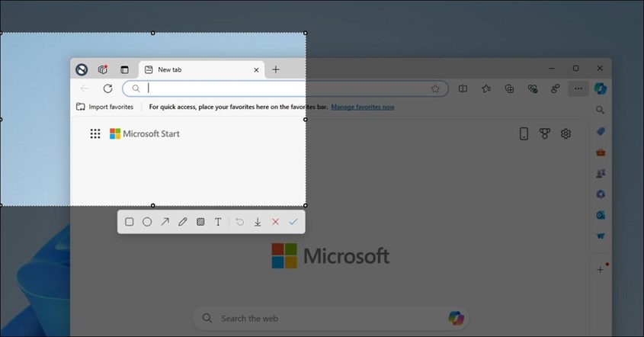Maximize the Edge window
The height and width of the screenshot is (337, 644).
pyautogui.click(x=576, y=68)
